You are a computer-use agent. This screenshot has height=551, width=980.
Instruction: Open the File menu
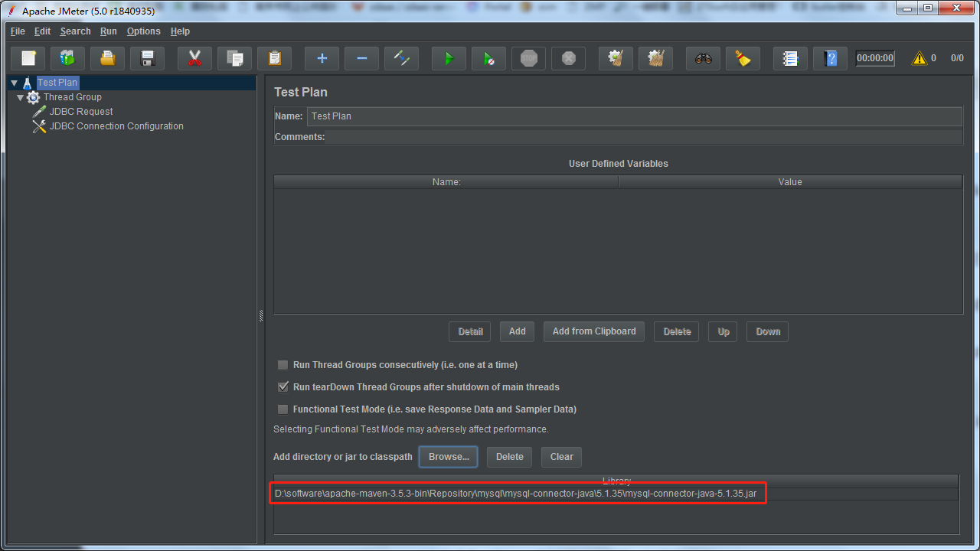pos(18,31)
